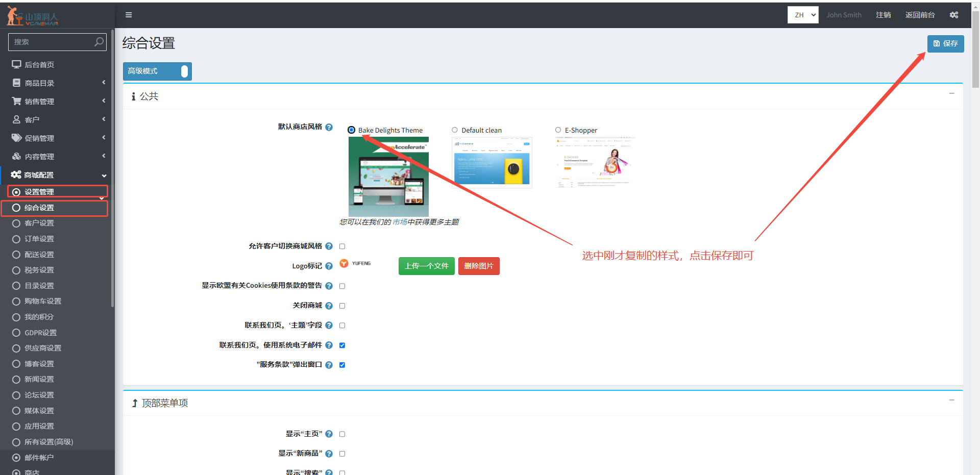Screen dimensions: 980x475
Task: Click the E-Shopper theme thumbnail
Action: pyautogui.click(x=595, y=162)
